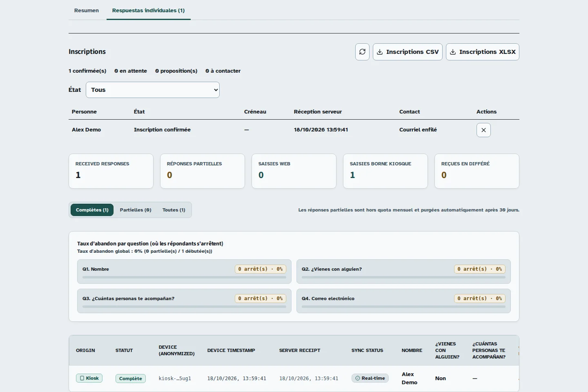The width and height of the screenshot is (588, 392).
Task: Open the Respuestas individuales (1) tab
Action: (x=149, y=10)
